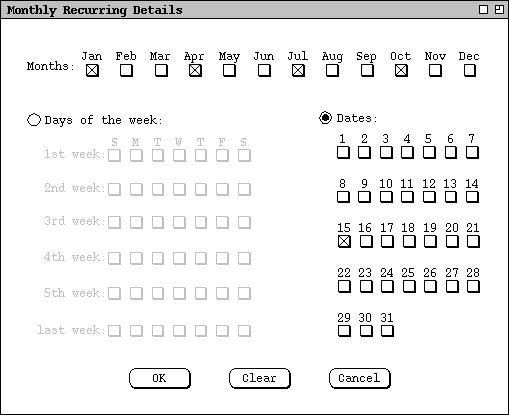The height and width of the screenshot is (415, 509).
Task: Uncheck the Jan month checkbox
Action: coord(92,71)
